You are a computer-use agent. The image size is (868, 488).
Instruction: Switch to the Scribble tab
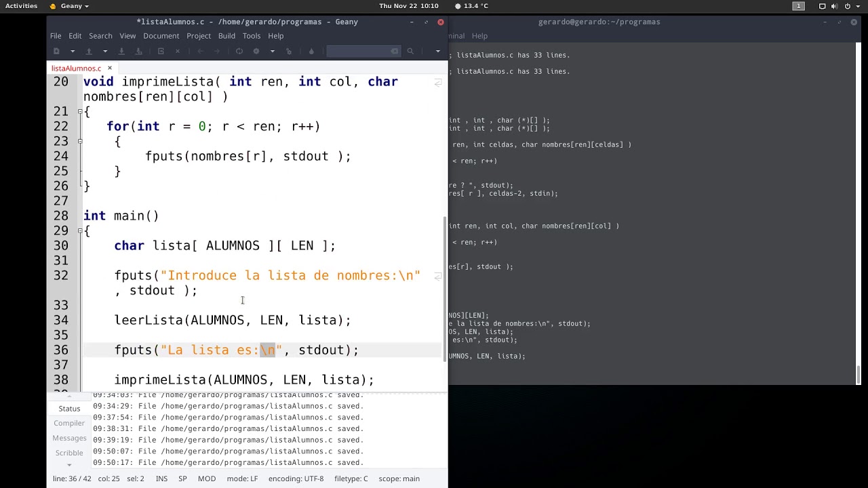(69, 453)
